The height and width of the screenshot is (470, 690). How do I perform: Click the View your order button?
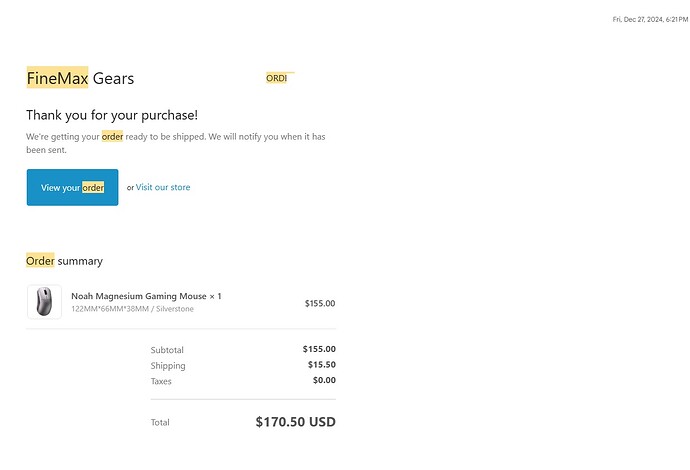pos(72,187)
